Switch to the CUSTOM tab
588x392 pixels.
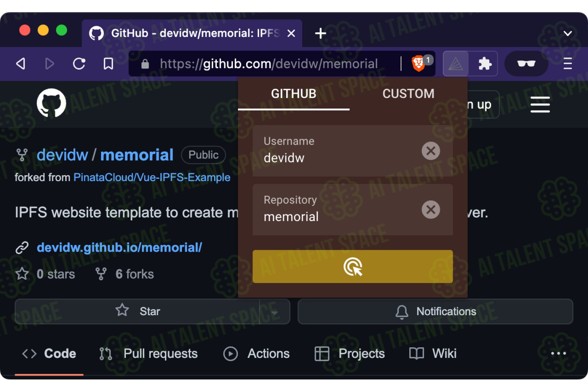point(408,94)
